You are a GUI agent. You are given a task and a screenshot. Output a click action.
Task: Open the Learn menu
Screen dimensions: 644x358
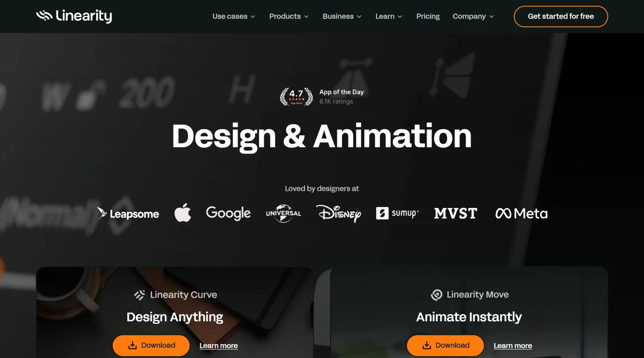pos(388,17)
